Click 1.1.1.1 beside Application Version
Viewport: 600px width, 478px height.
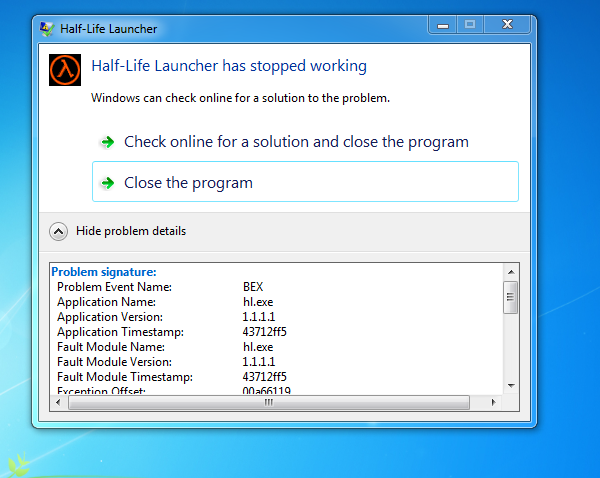(259, 317)
